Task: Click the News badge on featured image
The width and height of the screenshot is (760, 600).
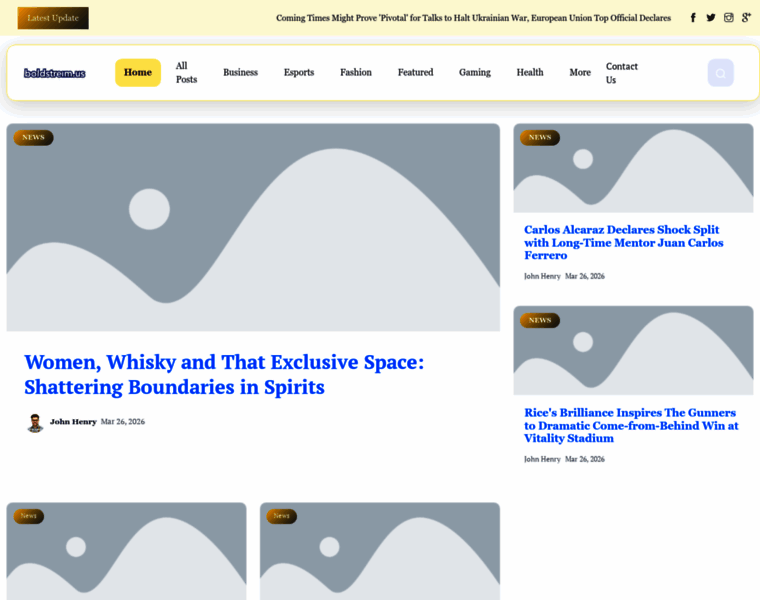Action: click(x=33, y=137)
